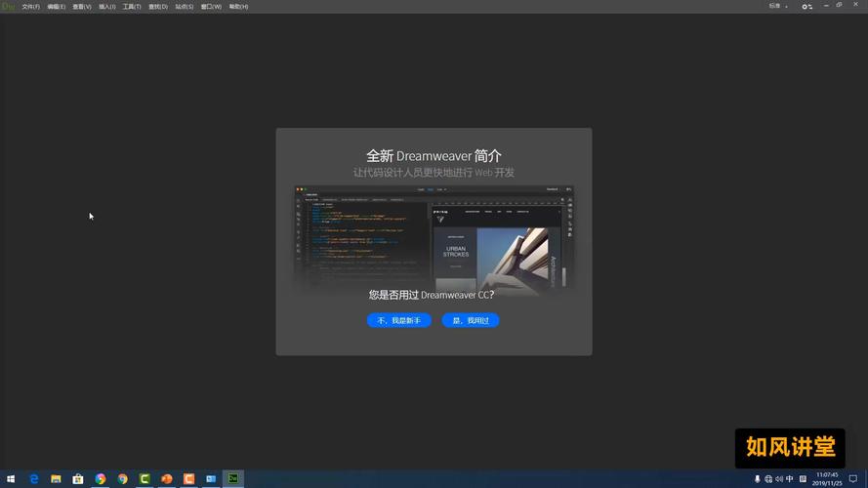The height and width of the screenshot is (488, 868).
Task: Choose 是, 我用过 button
Action: click(x=471, y=320)
